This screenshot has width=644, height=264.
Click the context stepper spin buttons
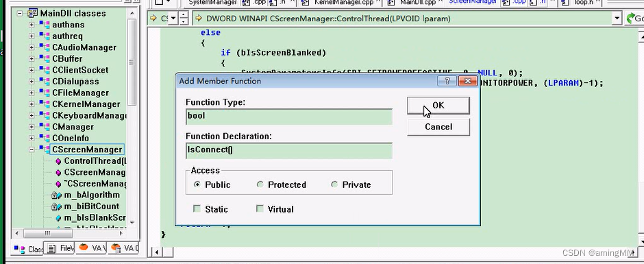[x=184, y=18]
